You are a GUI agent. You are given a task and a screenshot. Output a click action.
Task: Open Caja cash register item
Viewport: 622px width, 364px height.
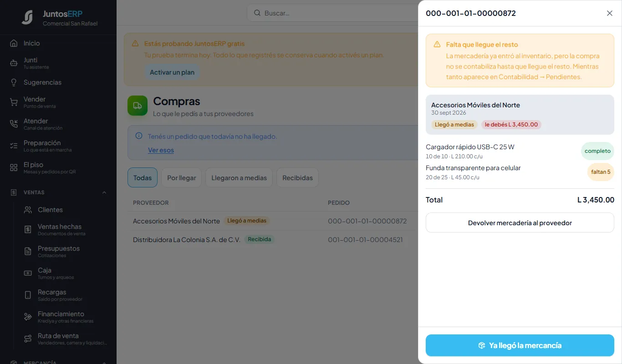(66, 273)
